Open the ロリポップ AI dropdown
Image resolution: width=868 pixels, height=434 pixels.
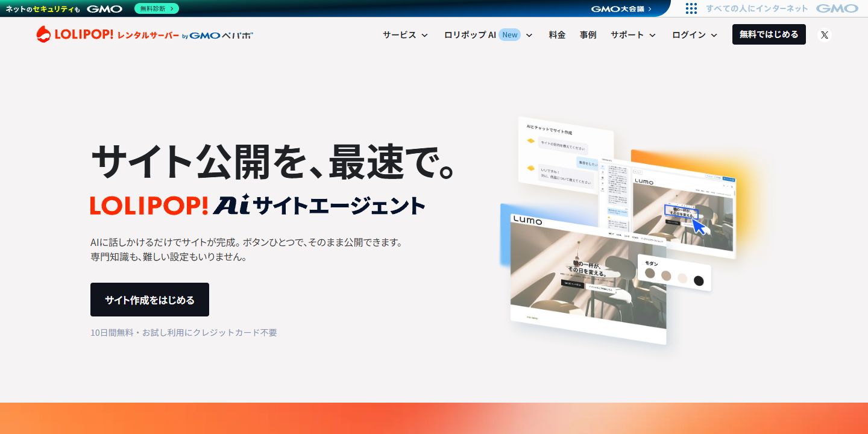click(488, 35)
